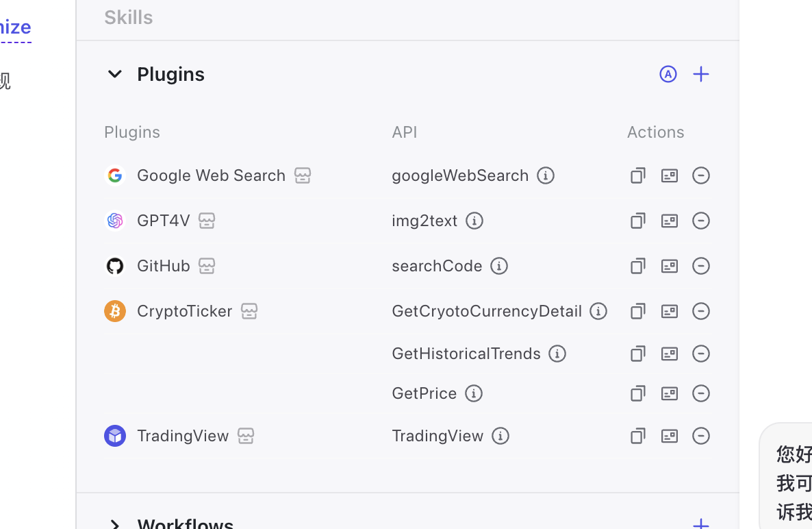The width and height of the screenshot is (812, 529).
Task: Copy the GetHistoricalTrends API
Action: 637,354
